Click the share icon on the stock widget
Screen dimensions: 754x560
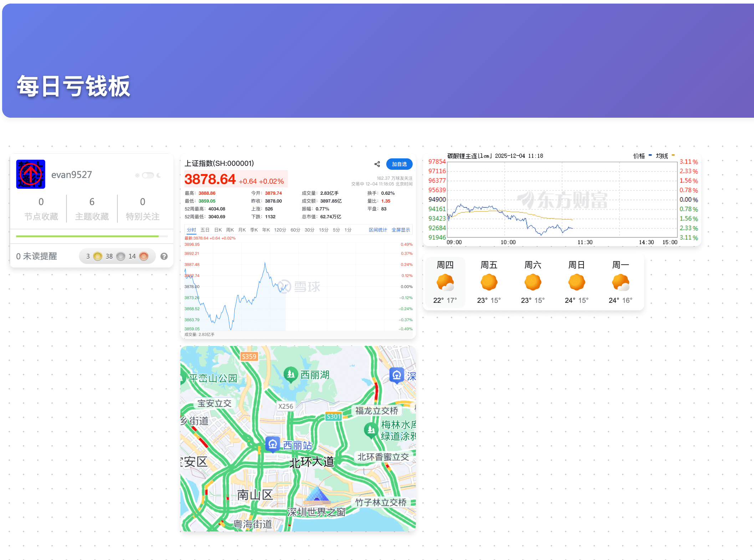[377, 164]
